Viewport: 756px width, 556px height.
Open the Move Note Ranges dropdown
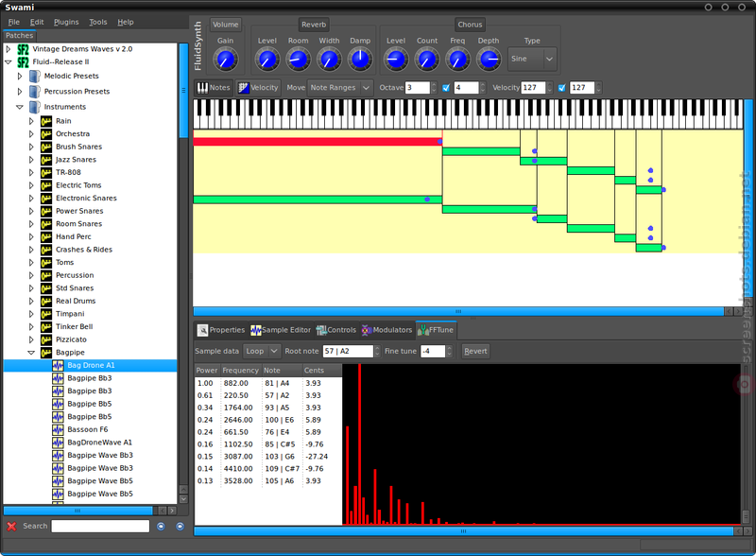340,87
